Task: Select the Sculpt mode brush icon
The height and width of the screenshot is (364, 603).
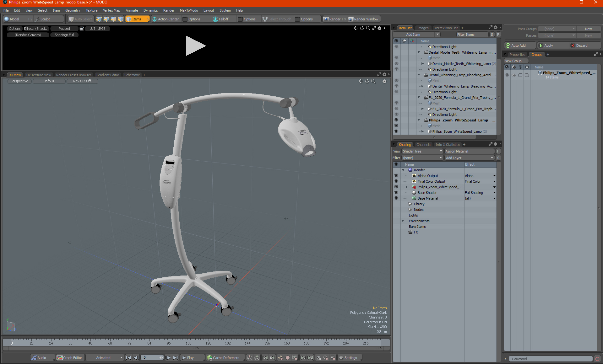Action: [37, 19]
